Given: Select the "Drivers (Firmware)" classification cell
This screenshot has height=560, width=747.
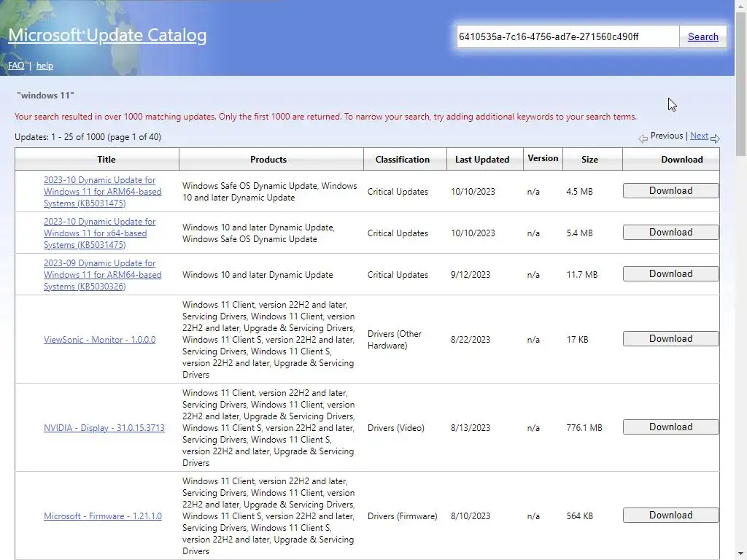Looking at the screenshot, I should pos(403,516).
